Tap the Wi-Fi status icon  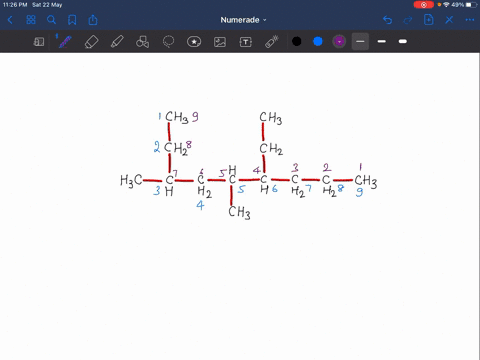coord(446,5)
